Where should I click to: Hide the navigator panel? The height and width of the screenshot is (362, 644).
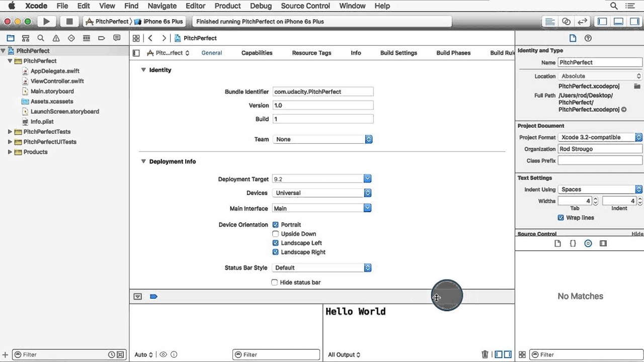[602, 22]
